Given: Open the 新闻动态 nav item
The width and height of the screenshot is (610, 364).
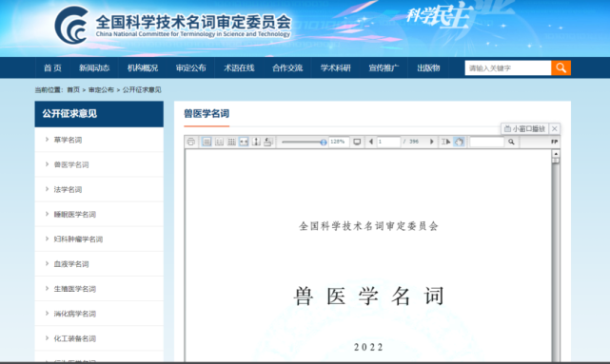Looking at the screenshot, I should (x=94, y=68).
